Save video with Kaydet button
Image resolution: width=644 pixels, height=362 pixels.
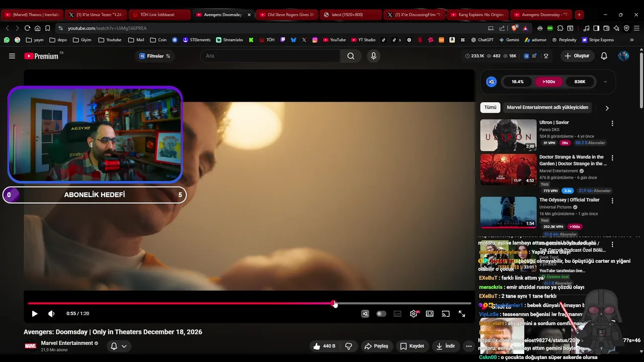click(412, 346)
